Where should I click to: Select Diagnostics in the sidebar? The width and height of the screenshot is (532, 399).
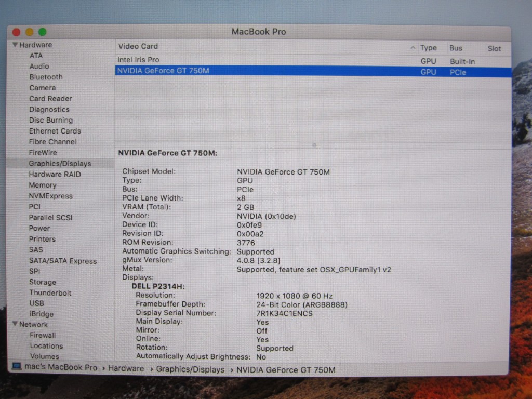tap(49, 110)
